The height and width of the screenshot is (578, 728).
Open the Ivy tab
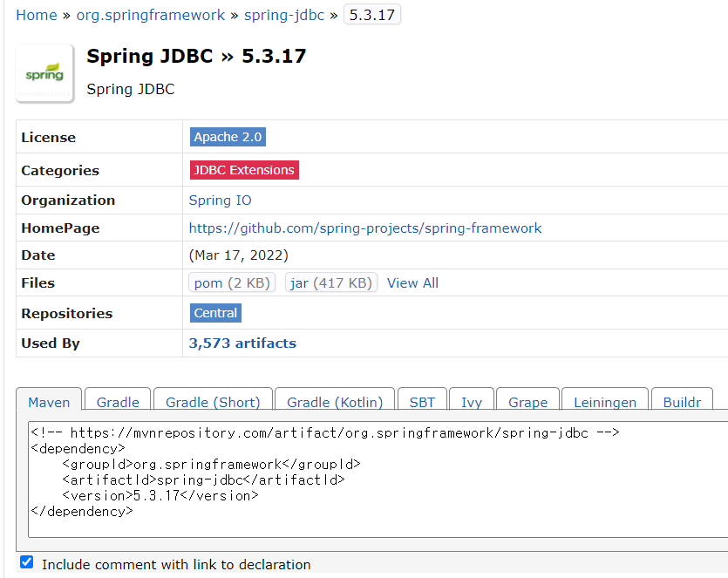pos(471,402)
